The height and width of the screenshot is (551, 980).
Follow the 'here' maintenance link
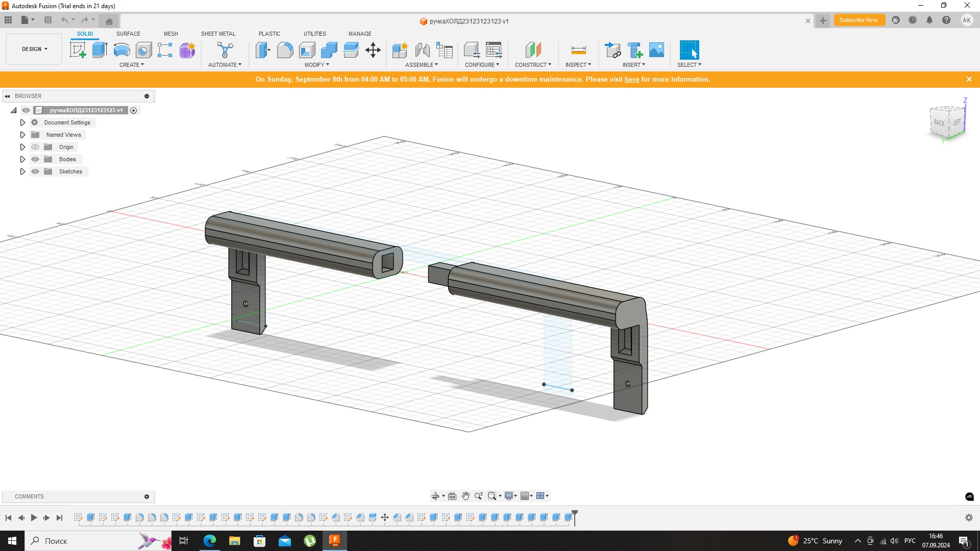coord(631,80)
